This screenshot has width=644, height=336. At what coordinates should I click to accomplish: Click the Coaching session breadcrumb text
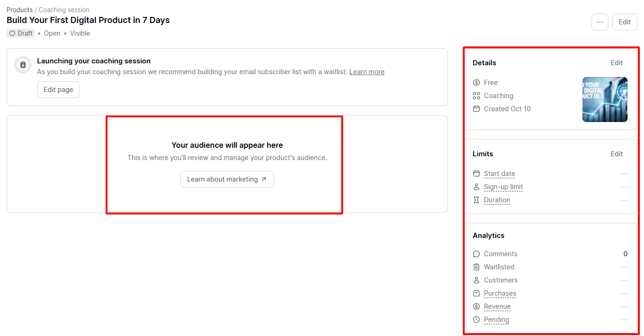pyautogui.click(x=64, y=10)
